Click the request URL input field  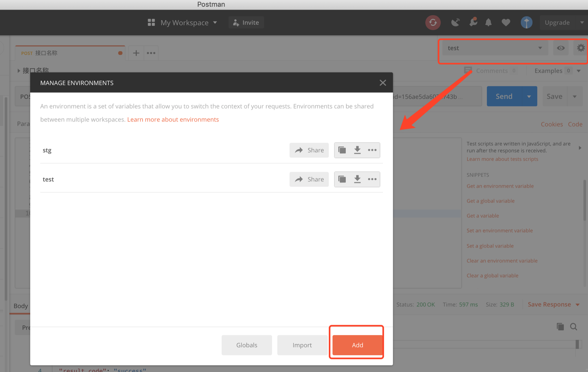click(x=437, y=97)
